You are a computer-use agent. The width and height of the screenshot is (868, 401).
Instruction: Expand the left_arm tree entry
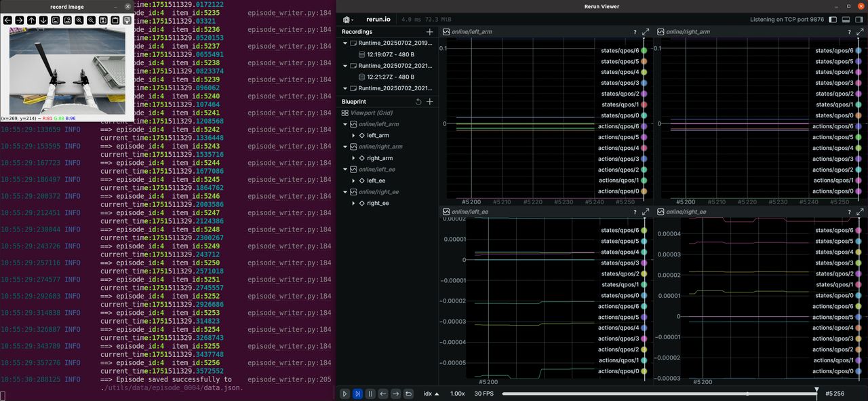point(353,136)
